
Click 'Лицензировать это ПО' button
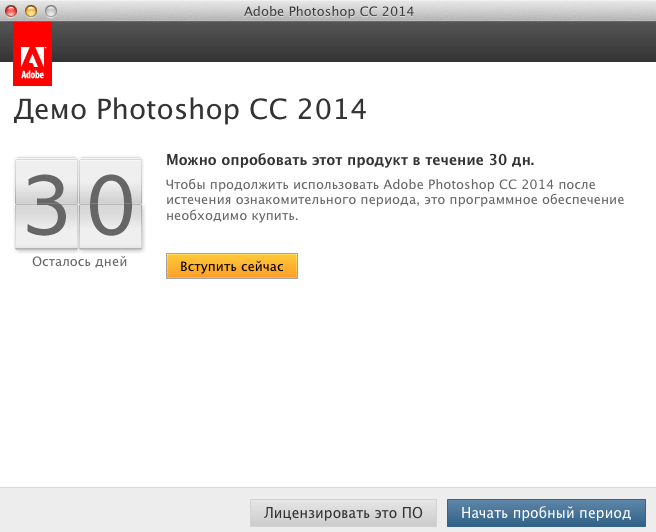(343, 513)
